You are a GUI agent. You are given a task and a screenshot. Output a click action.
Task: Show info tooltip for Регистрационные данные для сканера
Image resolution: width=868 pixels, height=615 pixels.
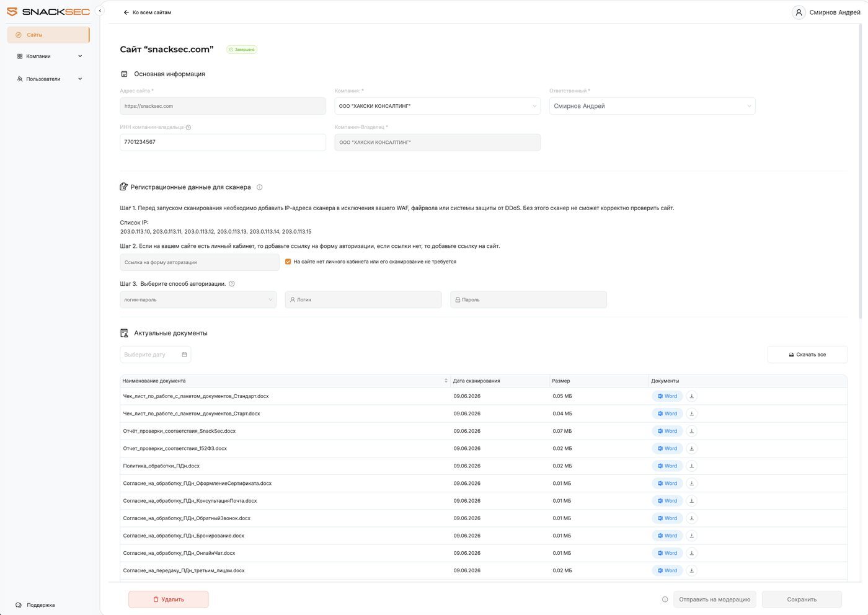coord(260,187)
